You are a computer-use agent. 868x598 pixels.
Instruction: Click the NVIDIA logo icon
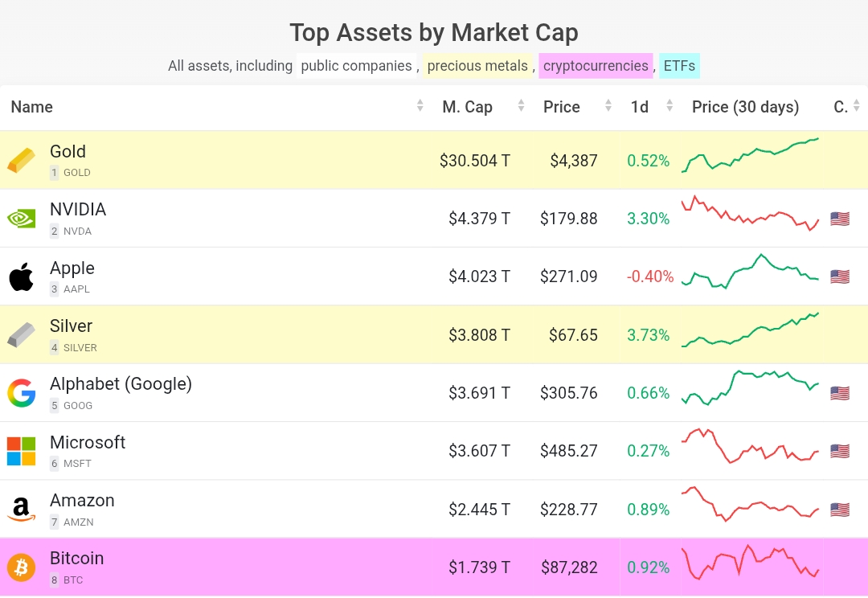click(x=22, y=219)
